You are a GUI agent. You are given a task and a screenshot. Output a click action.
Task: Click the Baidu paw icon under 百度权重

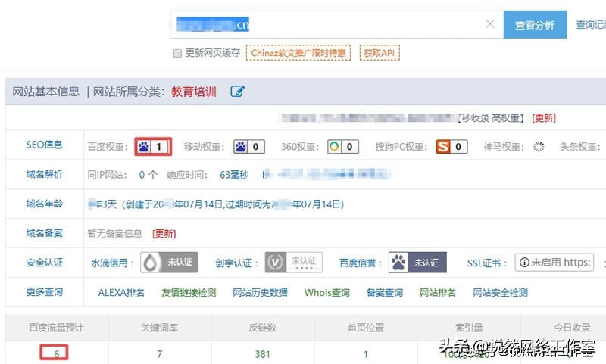pos(144,147)
